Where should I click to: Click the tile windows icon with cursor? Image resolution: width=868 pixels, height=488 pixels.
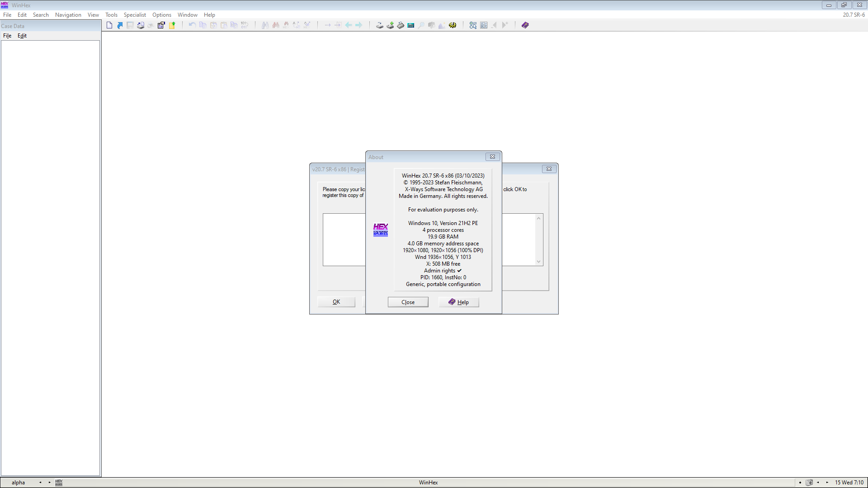pyautogui.click(x=473, y=25)
